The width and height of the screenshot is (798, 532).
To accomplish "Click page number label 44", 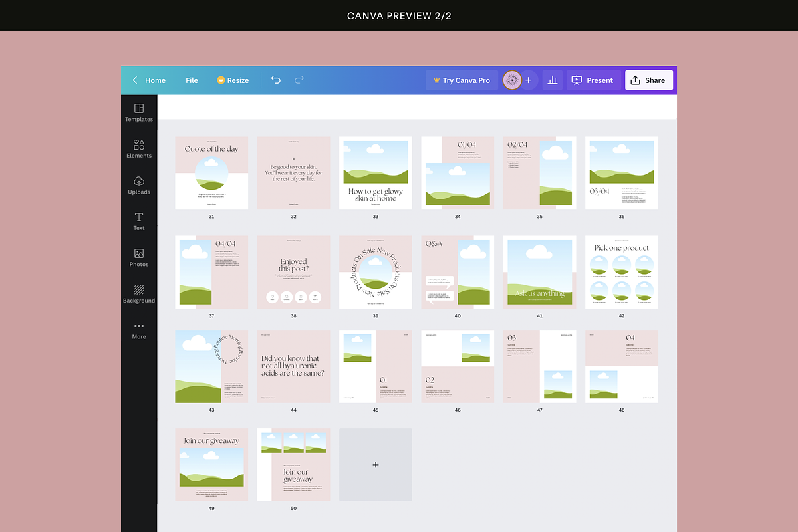I will (x=294, y=410).
